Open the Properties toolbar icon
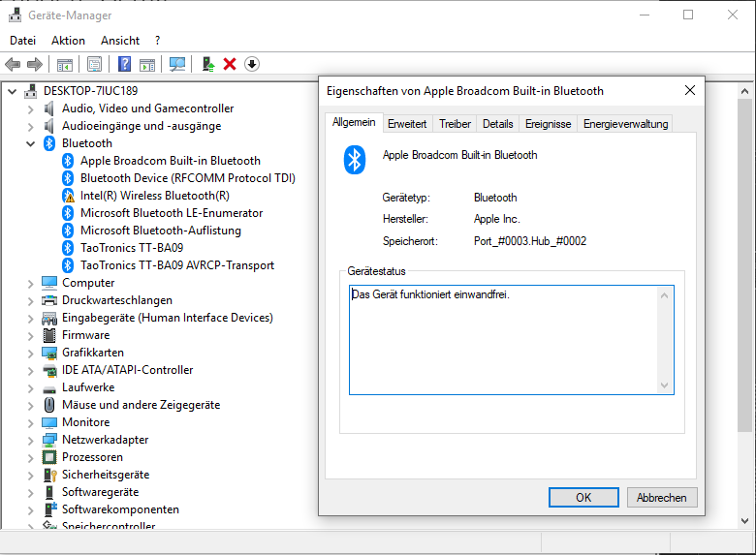 coord(95,64)
